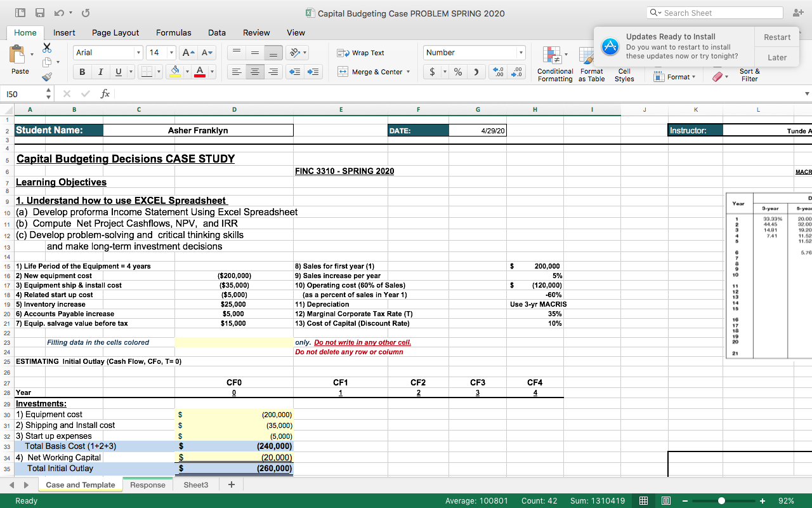Switch to the Page Layout ribbon tab
812x508 pixels.
115,32
